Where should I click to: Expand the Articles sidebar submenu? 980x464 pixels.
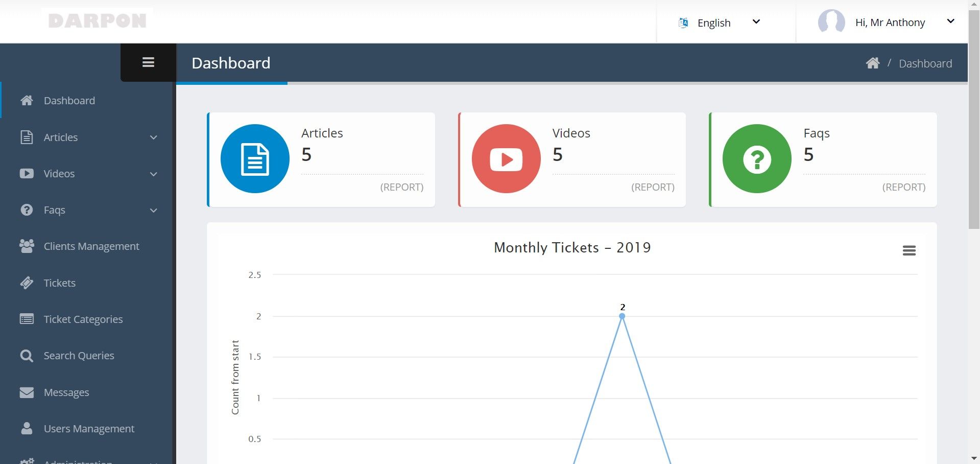(88, 137)
